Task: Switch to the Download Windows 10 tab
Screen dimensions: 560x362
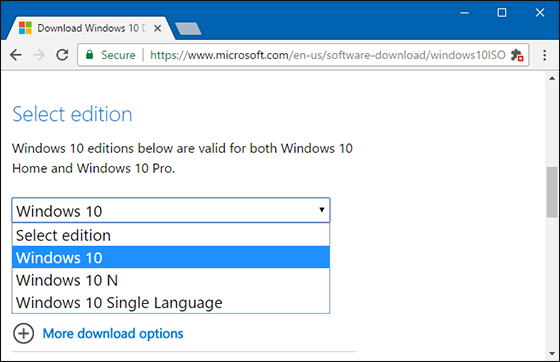Action: point(88,28)
